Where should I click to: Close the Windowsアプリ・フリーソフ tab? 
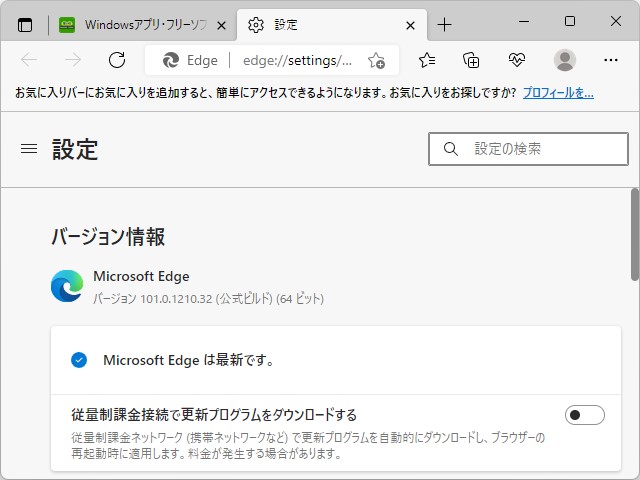[x=221, y=26]
